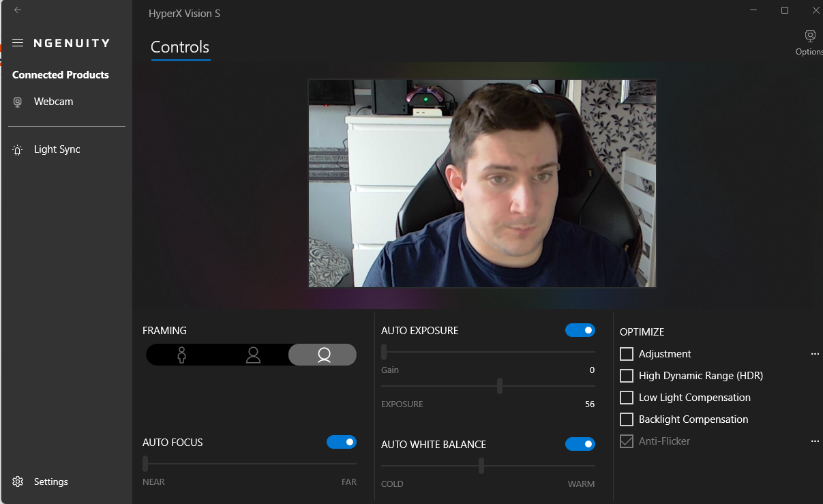Screen dimensions: 823x504
Task: Click the COLD label
Action: coord(392,484)
